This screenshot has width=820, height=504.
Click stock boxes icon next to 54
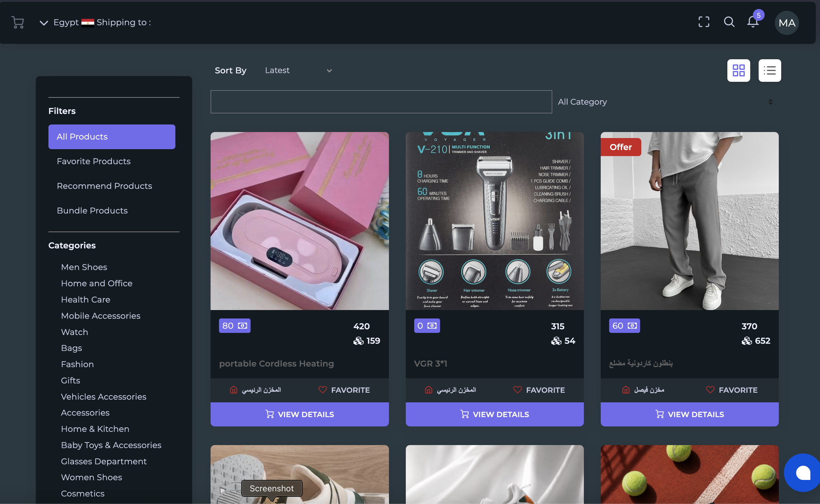pos(556,341)
